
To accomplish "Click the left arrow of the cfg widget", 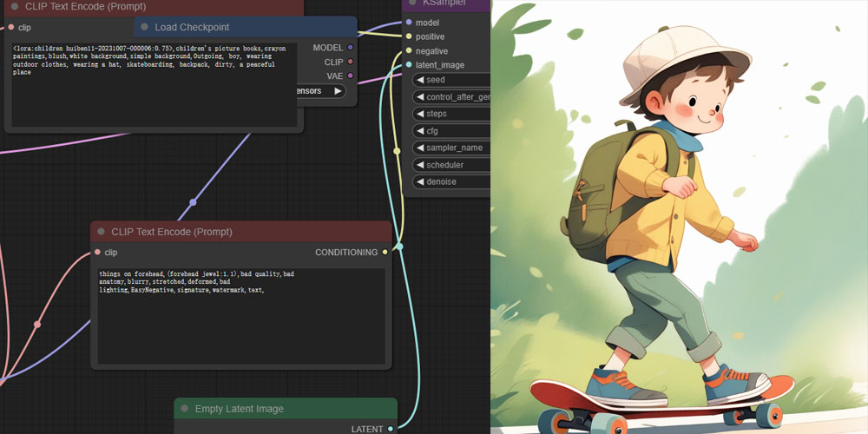I will (420, 131).
